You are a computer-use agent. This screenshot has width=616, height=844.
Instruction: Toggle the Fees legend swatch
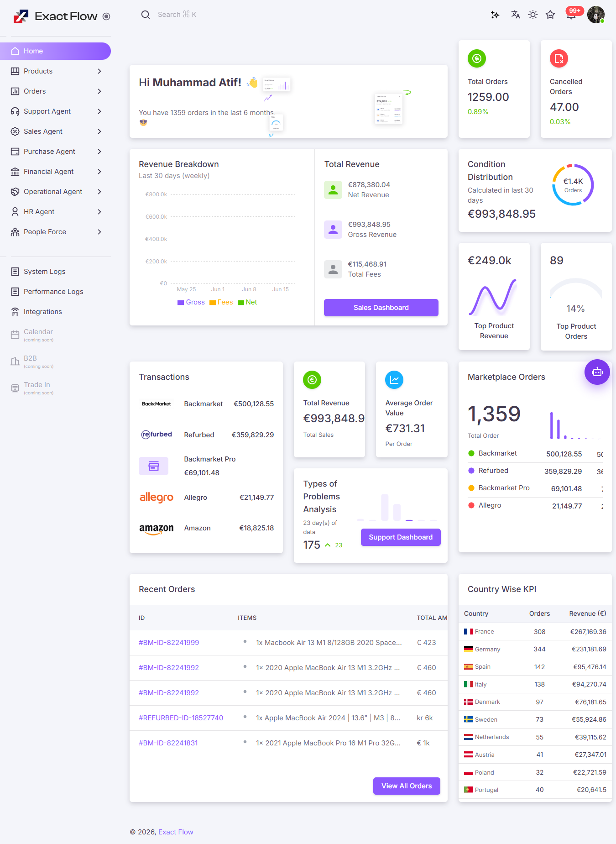(213, 303)
